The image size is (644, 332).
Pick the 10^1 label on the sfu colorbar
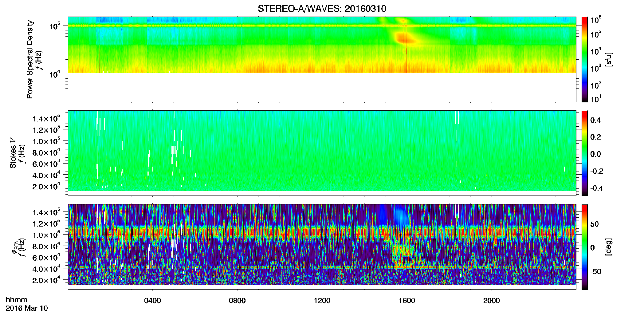[596, 99]
